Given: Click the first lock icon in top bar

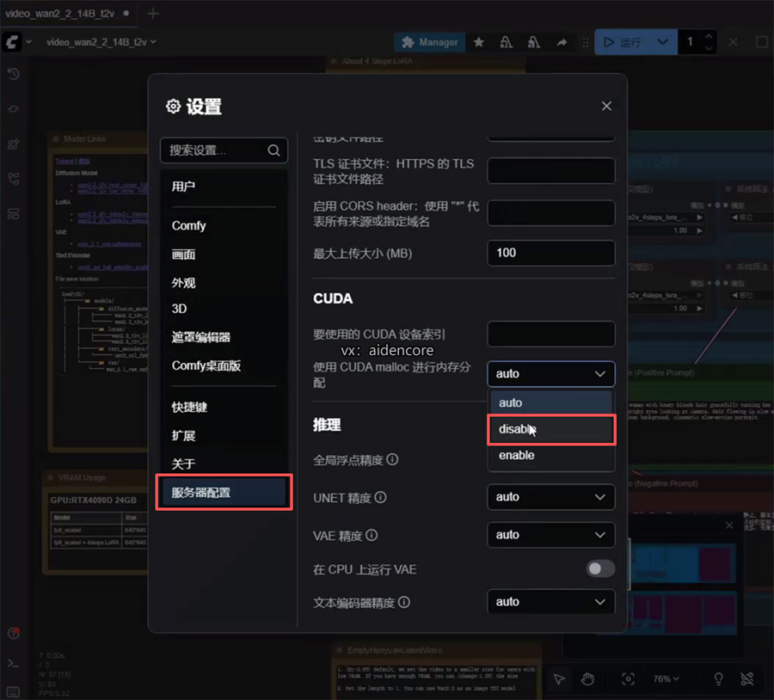Looking at the screenshot, I should coord(507,41).
